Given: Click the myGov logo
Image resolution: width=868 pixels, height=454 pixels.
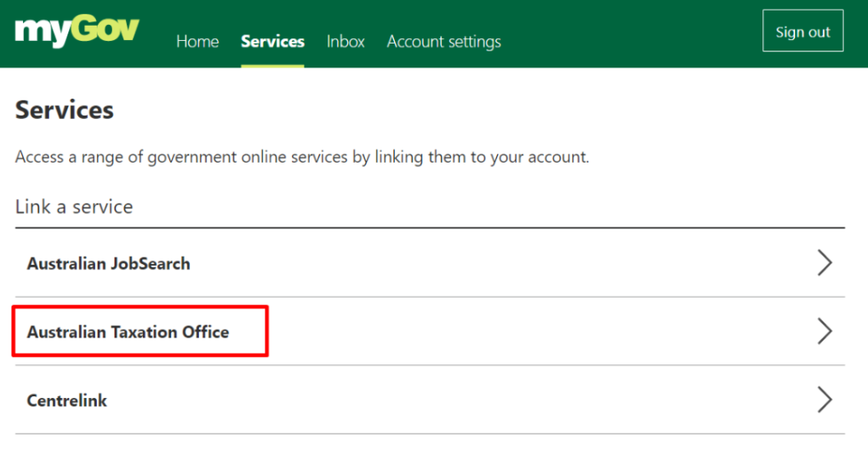Looking at the screenshot, I should 77,32.
